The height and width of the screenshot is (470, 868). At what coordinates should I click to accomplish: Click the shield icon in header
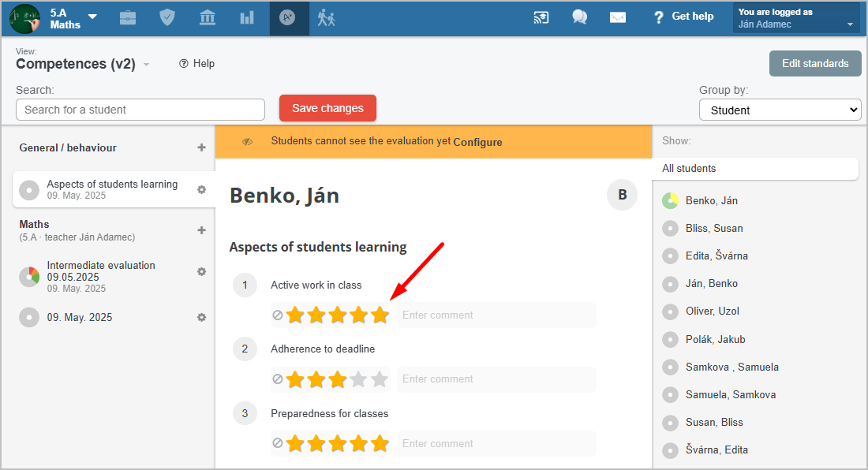167,17
